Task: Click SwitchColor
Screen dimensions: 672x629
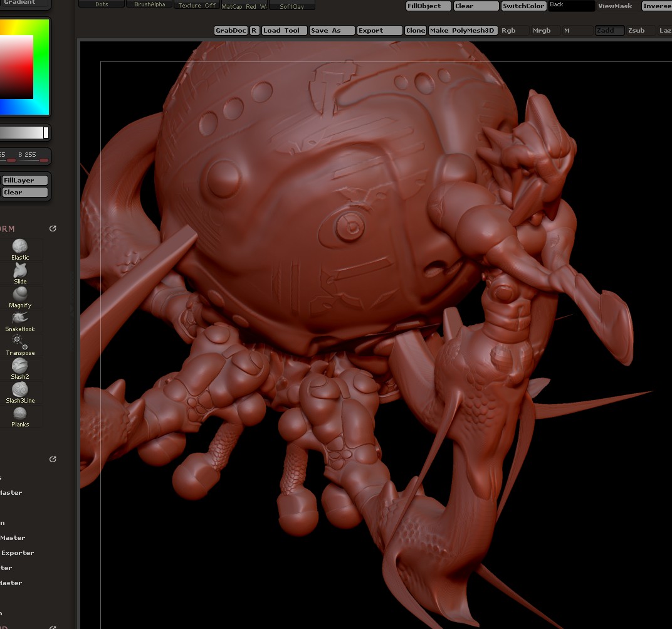Action: pos(523,6)
